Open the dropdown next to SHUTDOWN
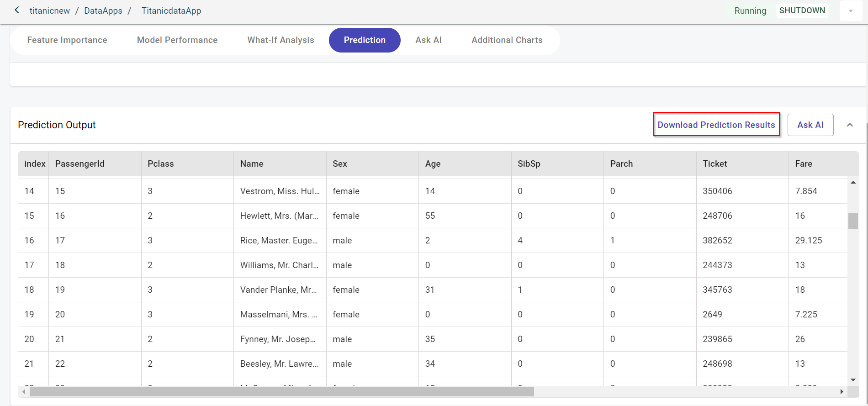 click(x=850, y=11)
